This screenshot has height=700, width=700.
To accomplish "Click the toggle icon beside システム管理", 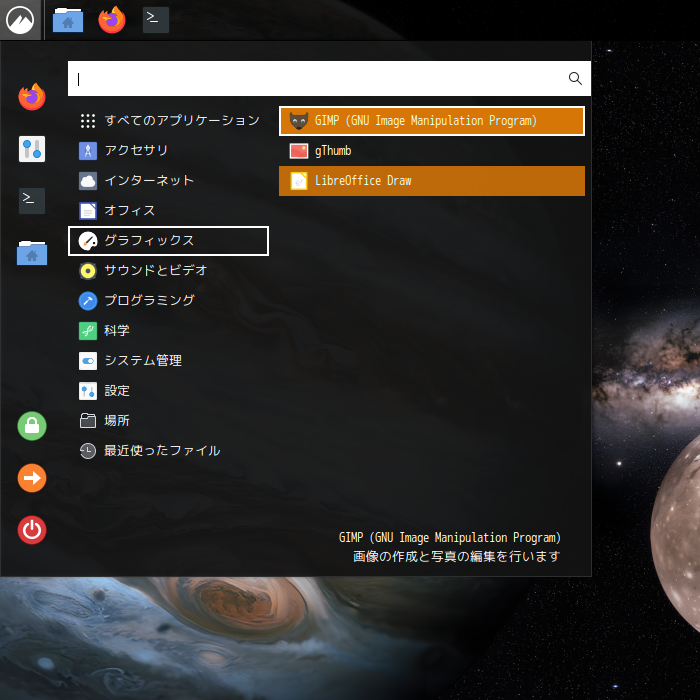I will (x=88, y=361).
